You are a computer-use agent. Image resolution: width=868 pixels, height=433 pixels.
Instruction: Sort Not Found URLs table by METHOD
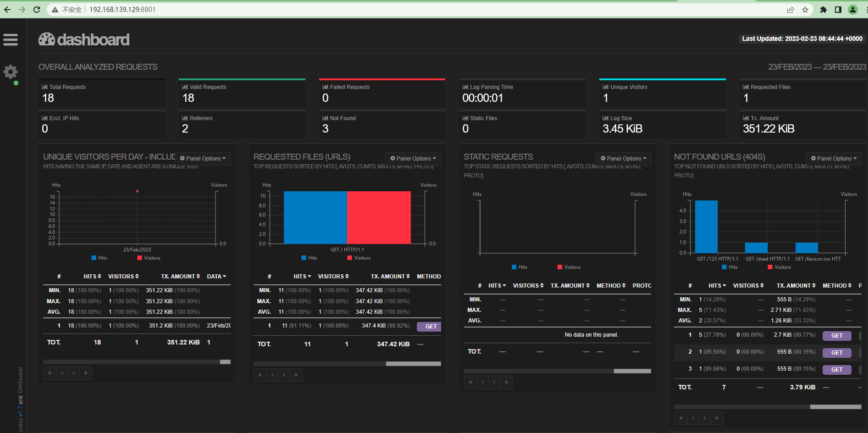click(x=837, y=286)
